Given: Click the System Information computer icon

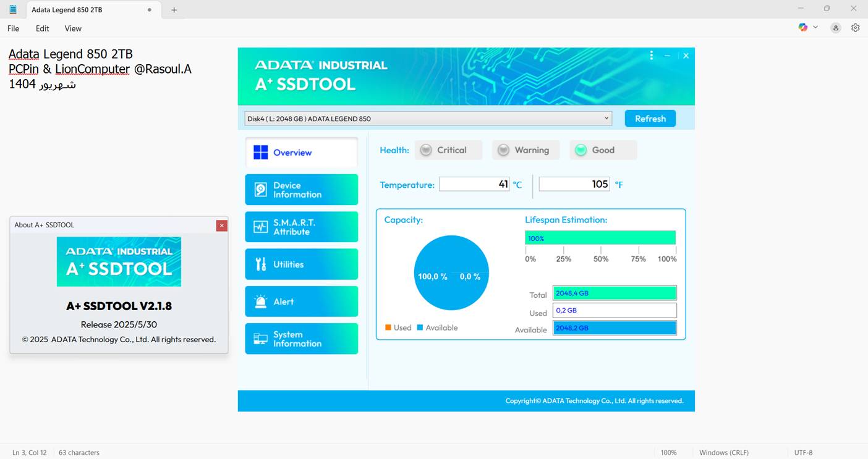Looking at the screenshot, I should click(261, 339).
